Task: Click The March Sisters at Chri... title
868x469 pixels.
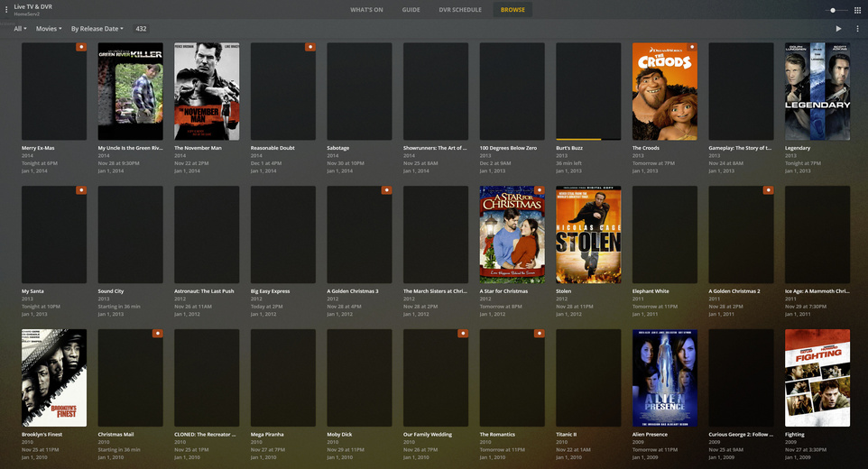Action: [x=435, y=291]
